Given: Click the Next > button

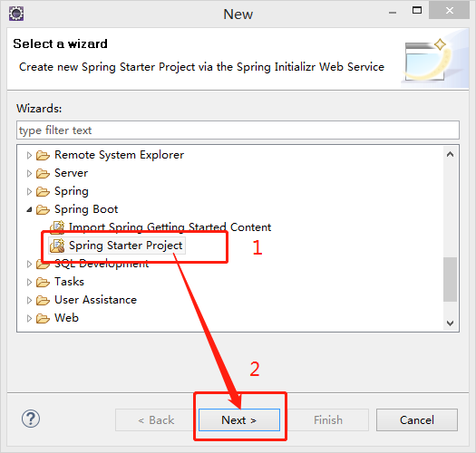Looking at the screenshot, I should click(239, 419).
